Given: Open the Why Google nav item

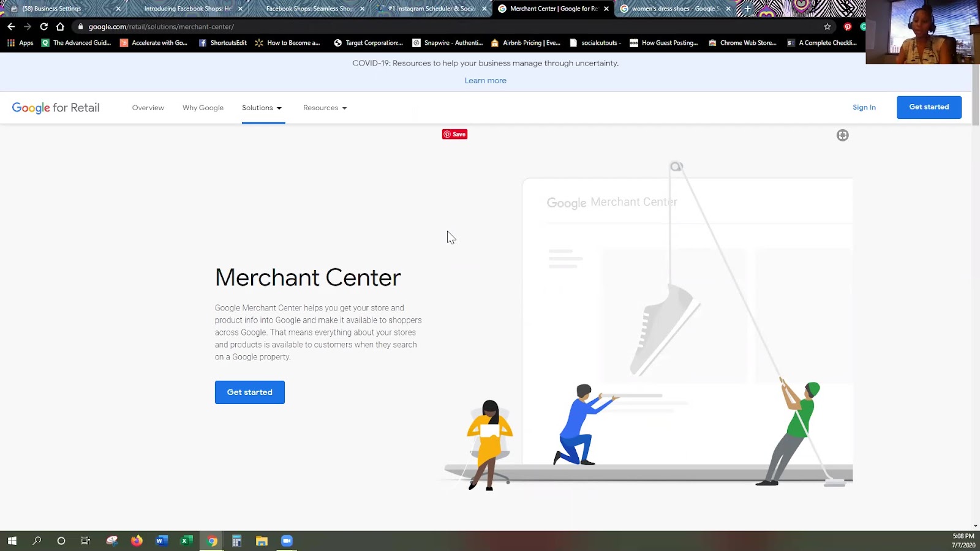Looking at the screenshot, I should [203, 108].
